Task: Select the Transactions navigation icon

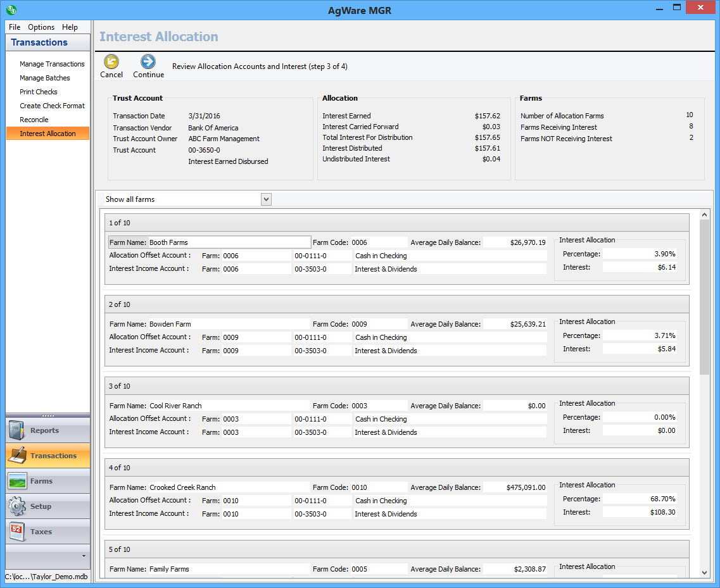Action: pyautogui.click(x=18, y=456)
